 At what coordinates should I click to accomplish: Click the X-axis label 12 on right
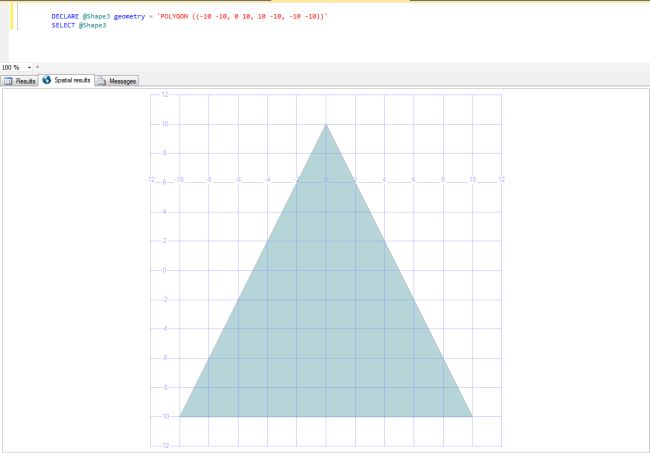click(502, 179)
